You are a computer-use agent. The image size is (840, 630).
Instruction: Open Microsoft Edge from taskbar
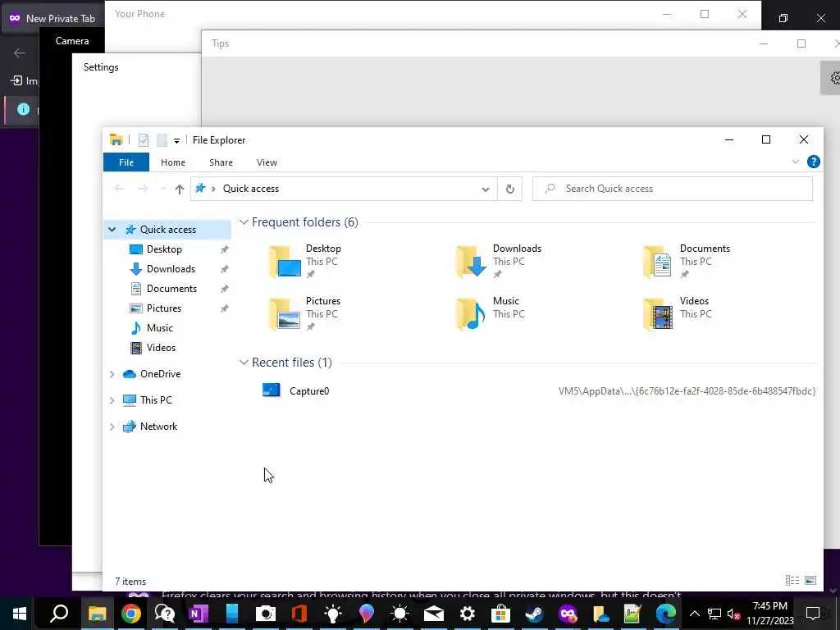(x=666, y=614)
